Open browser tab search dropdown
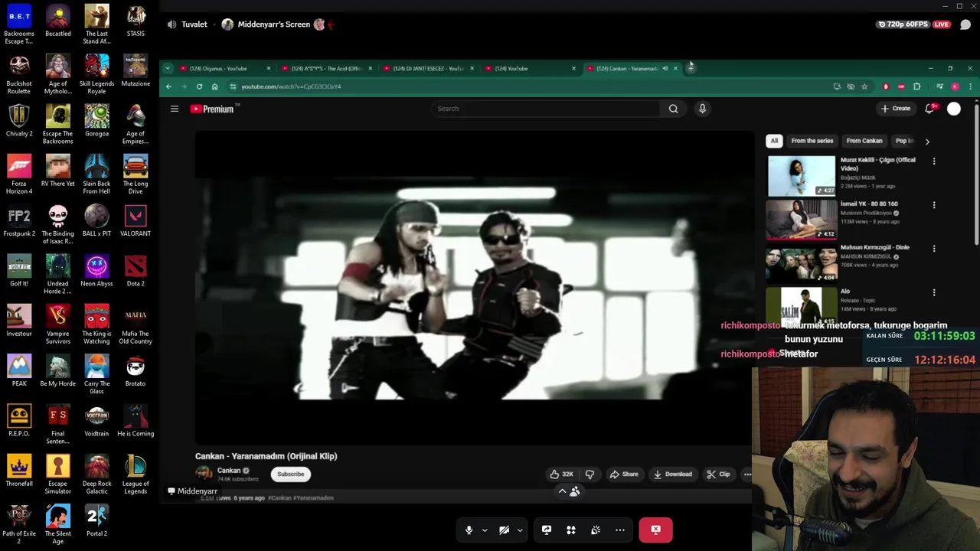Viewport: 980px width, 551px height. pyautogui.click(x=168, y=68)
